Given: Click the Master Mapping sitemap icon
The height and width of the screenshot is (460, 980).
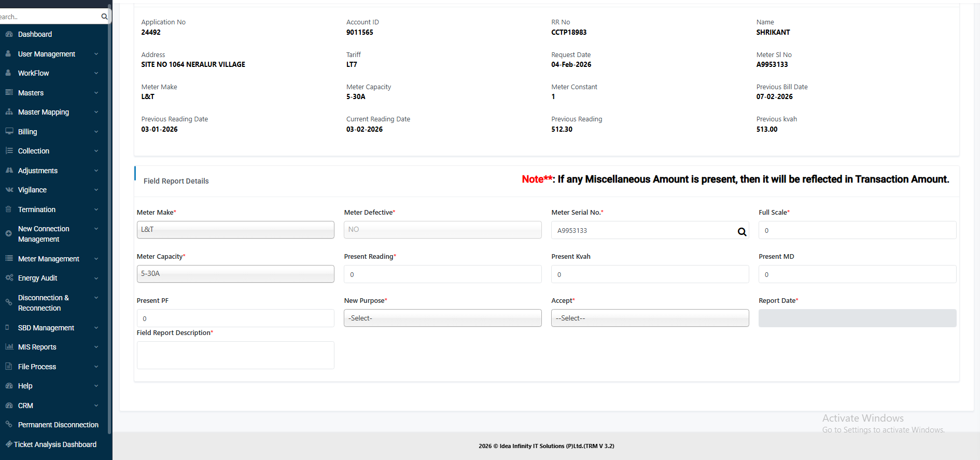Looking at the screenshot, I should point(9,112).
